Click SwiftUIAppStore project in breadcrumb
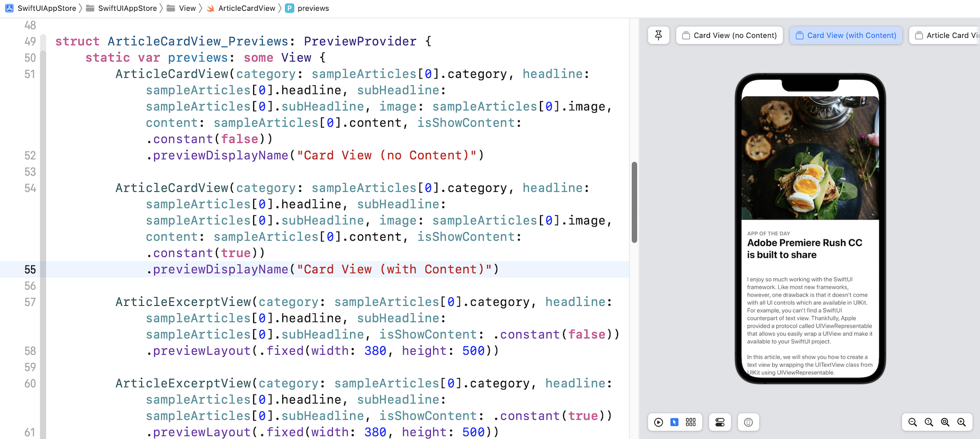This screenshot has width=980, height=439. pyautogui.click(x=41, y=8)
